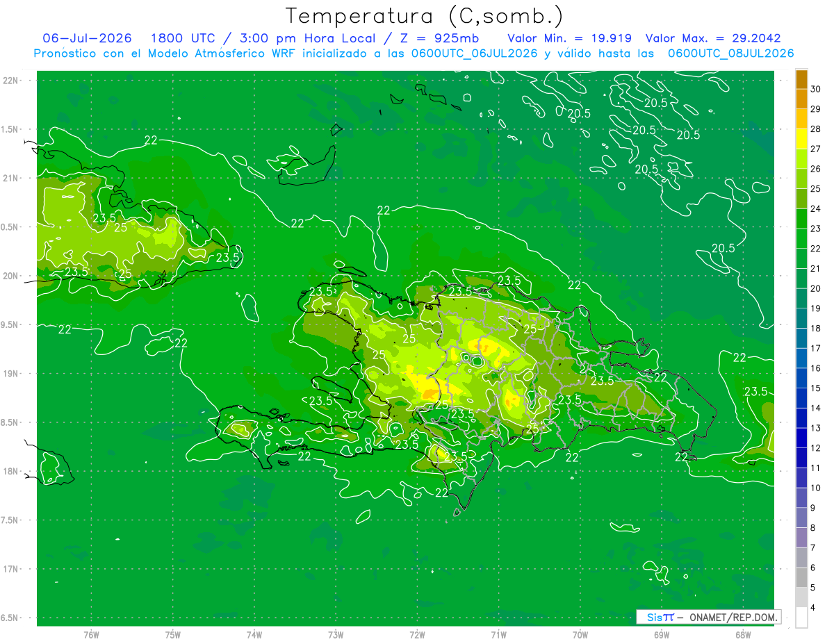Click the "20N" latitude label
Image resolution: width=834 pixels, height=644 pixels.
click(11, 276)
